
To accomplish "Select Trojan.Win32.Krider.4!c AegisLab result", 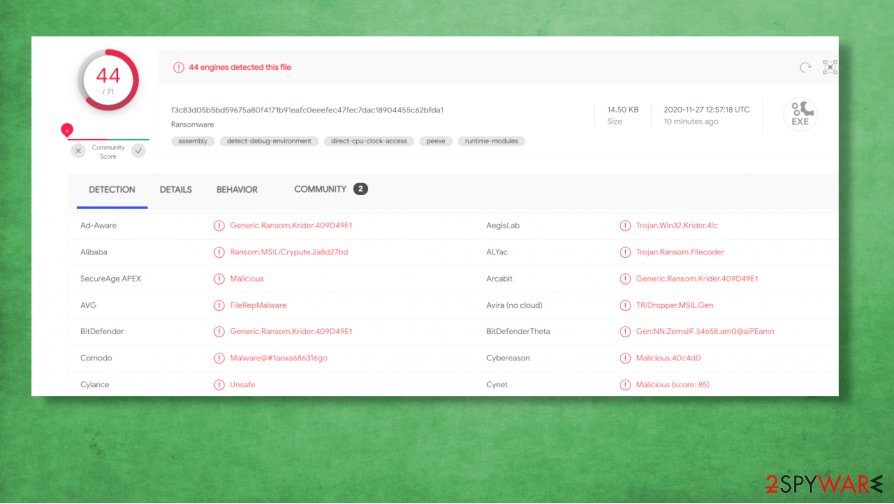I will [677, 226].
